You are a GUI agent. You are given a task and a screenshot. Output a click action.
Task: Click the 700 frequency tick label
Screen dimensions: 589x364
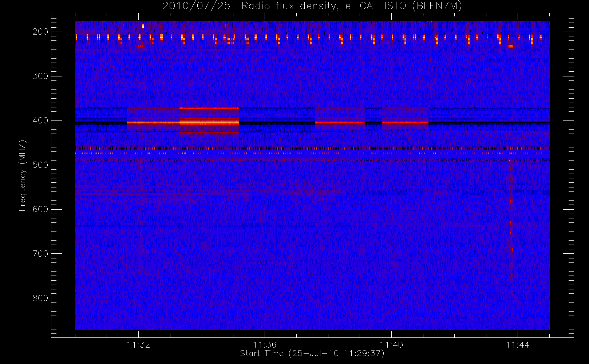pyautogui.click(x=40, y=254)
